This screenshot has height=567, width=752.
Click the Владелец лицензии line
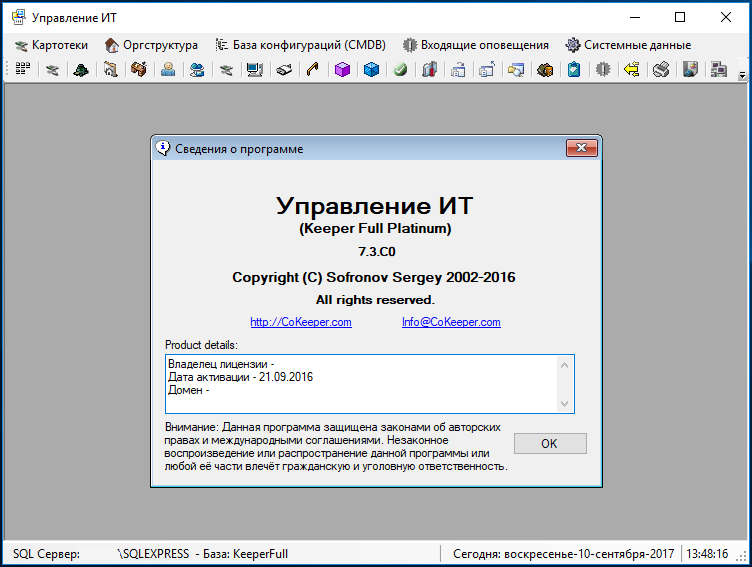pyautogui.click(x=221, y=364)
